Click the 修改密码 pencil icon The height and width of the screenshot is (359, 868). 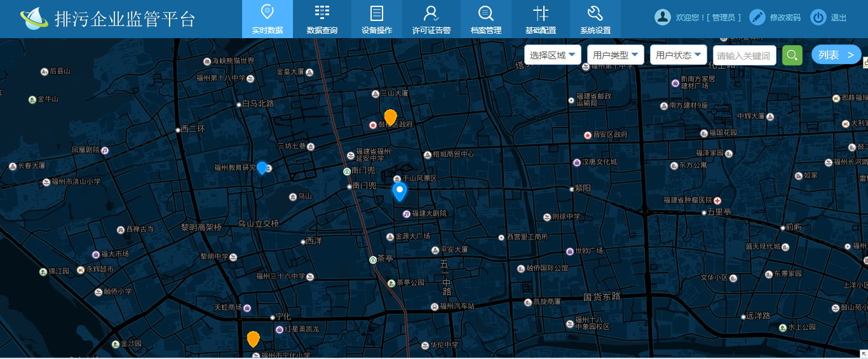tap(757, 17)
